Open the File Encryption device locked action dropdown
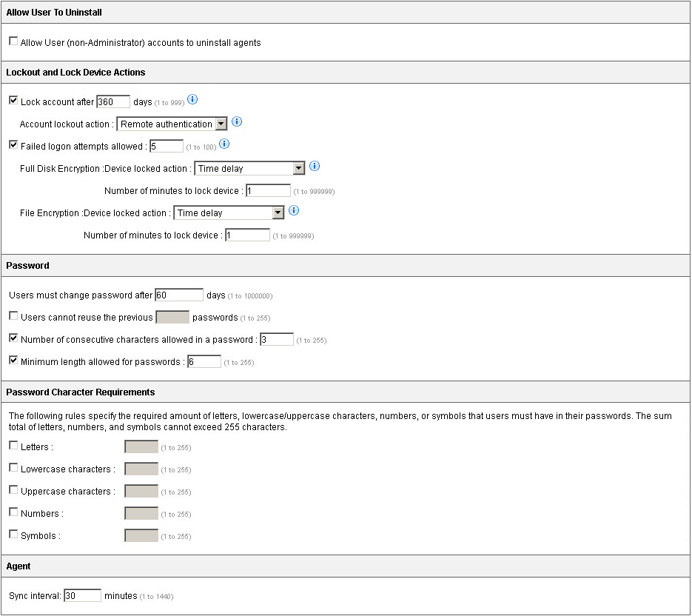Viewport: 692px width, 616px height. click(278, 212)
